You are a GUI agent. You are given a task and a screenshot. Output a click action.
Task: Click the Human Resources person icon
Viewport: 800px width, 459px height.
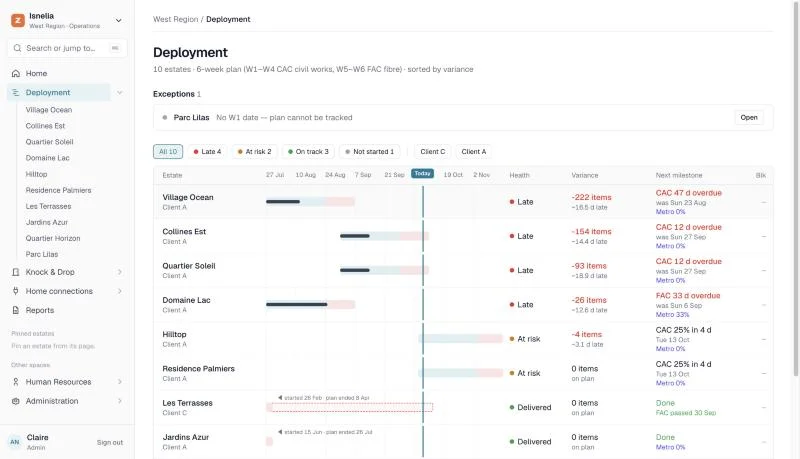(16, 382)
